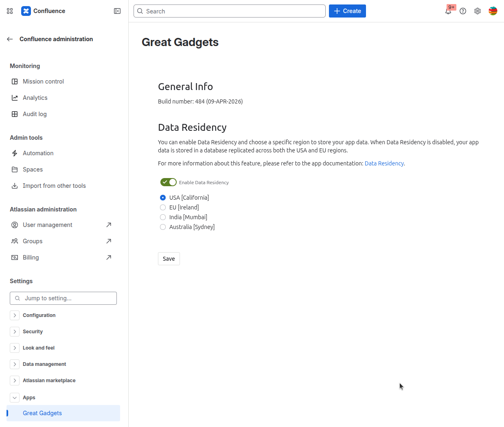Viewport: 504px width, 427px height.
Task: Click magnifier icon in Jump to setting
Action: [18, 298]
